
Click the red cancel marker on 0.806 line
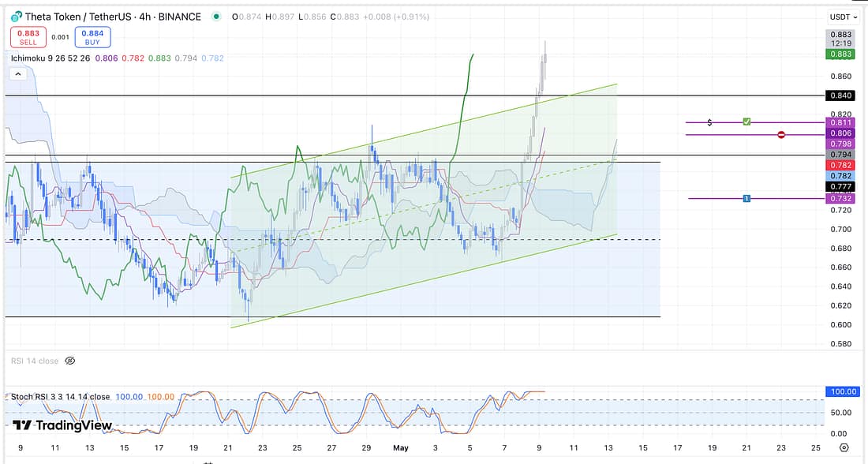point(781,135)
